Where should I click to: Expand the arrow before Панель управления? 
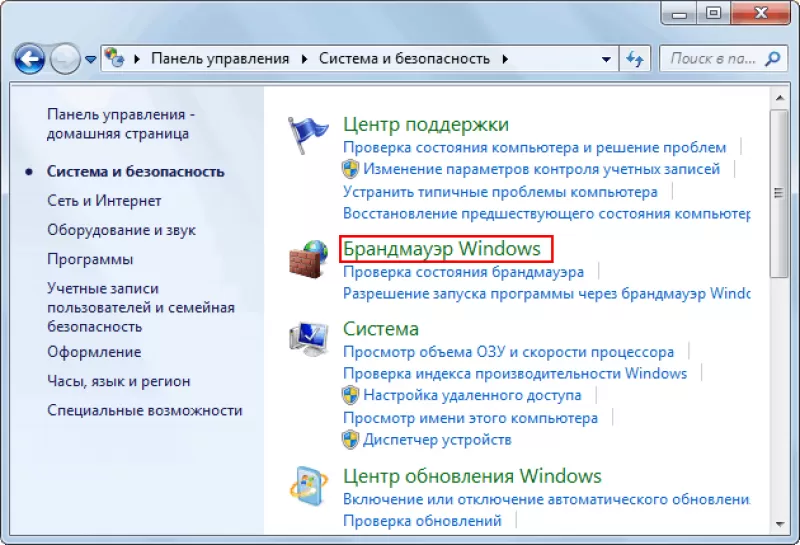(137, 59)
